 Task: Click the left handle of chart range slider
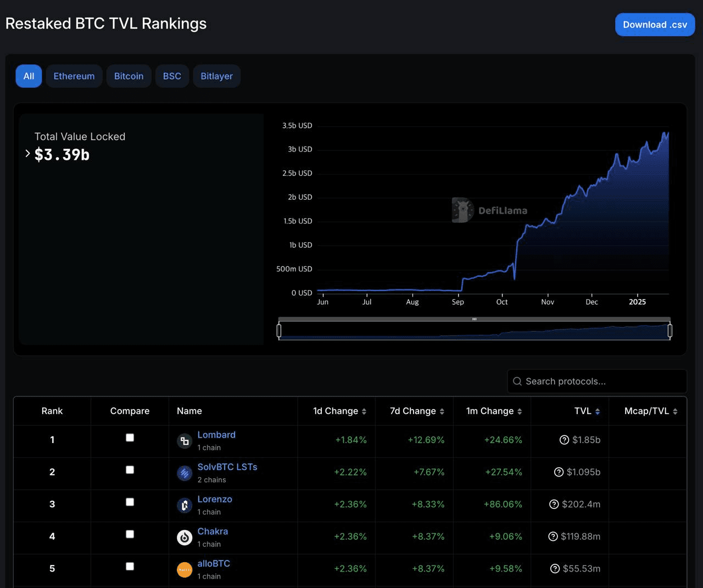coord(279,331)
